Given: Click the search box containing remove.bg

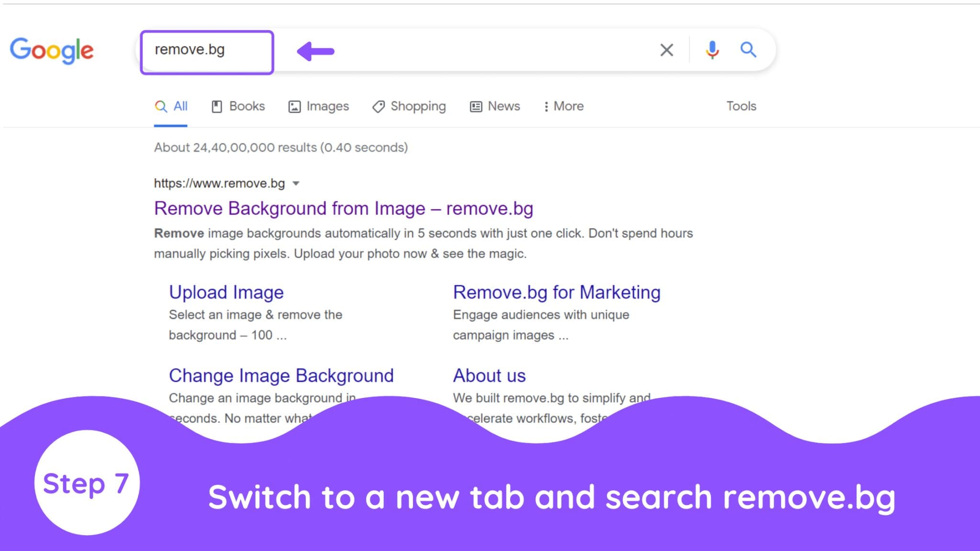Looking at the screenshot, I should [x=207, y=51].
